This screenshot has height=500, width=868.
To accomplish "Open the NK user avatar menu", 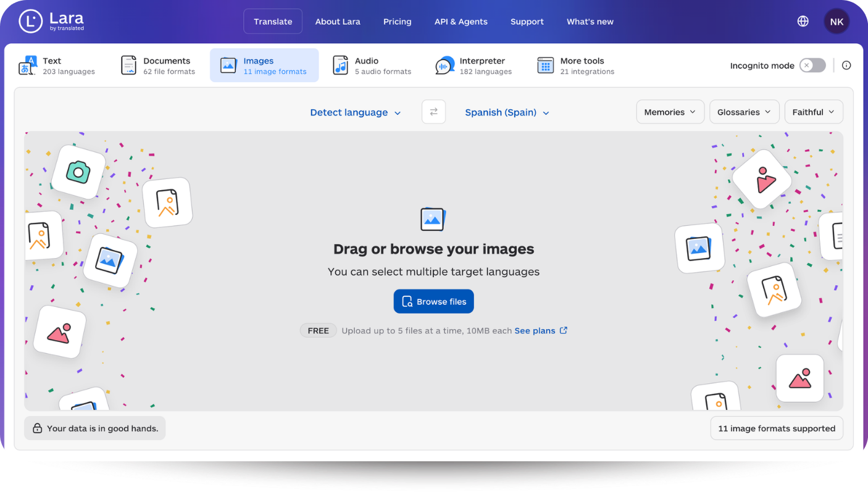I will pyautogui.click(x=837, y=22).
